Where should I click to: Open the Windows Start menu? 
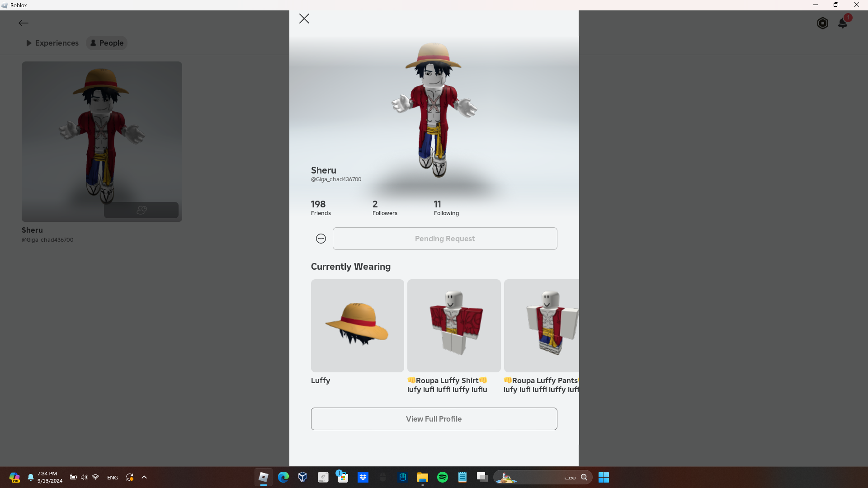[604, 477]
